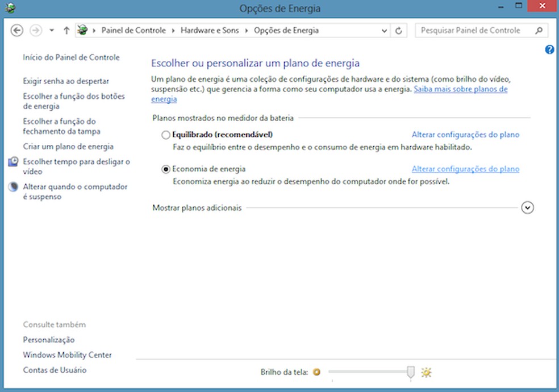Minimize the Opções de Energia window

501,7
